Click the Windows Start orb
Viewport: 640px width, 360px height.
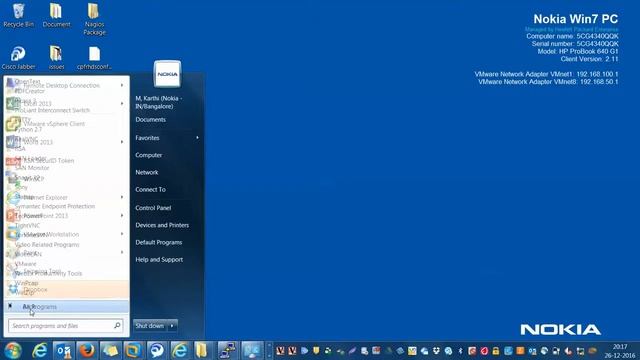click(x=13, y=351)
